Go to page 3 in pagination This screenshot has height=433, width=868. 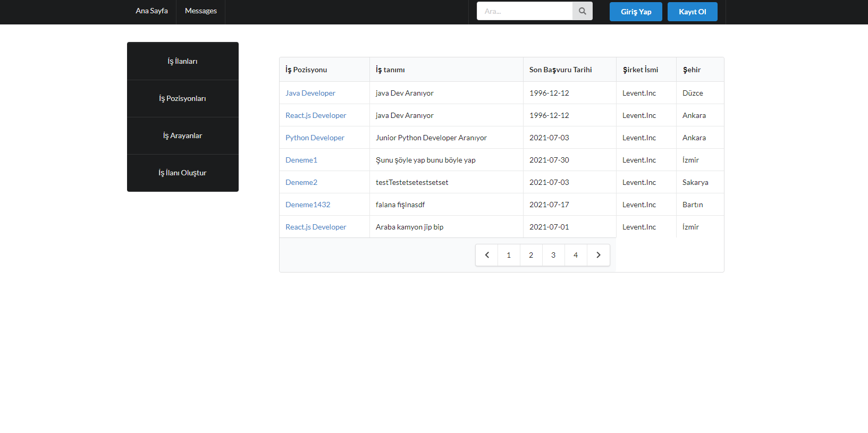553,255
